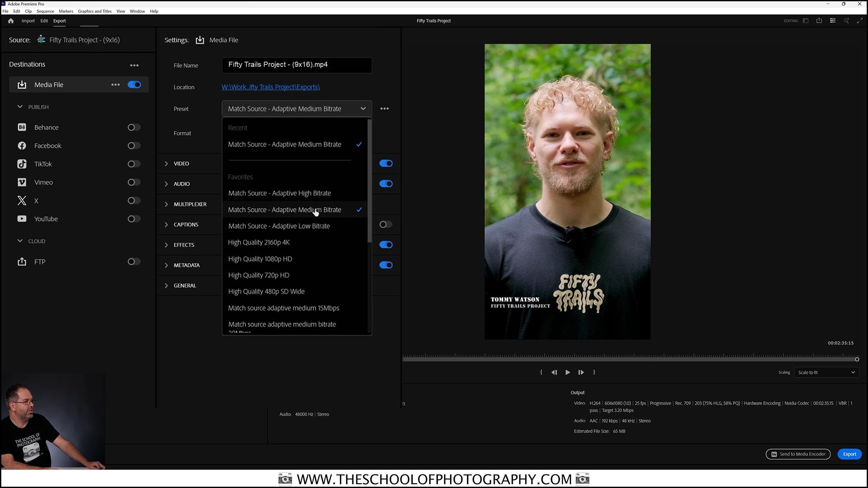Select the Behance publish destination icon
The width and height of the screenshot is (868, 488).
pos(22,127)
